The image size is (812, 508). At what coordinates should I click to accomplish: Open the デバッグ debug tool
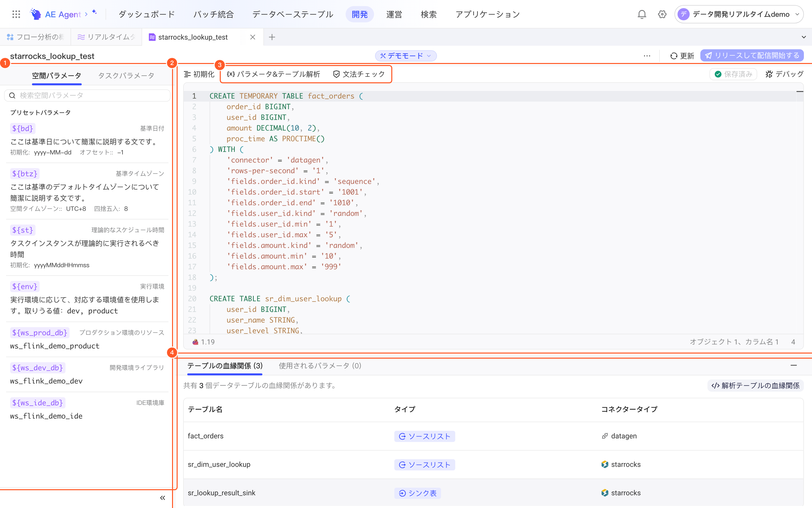coord(784,74)
